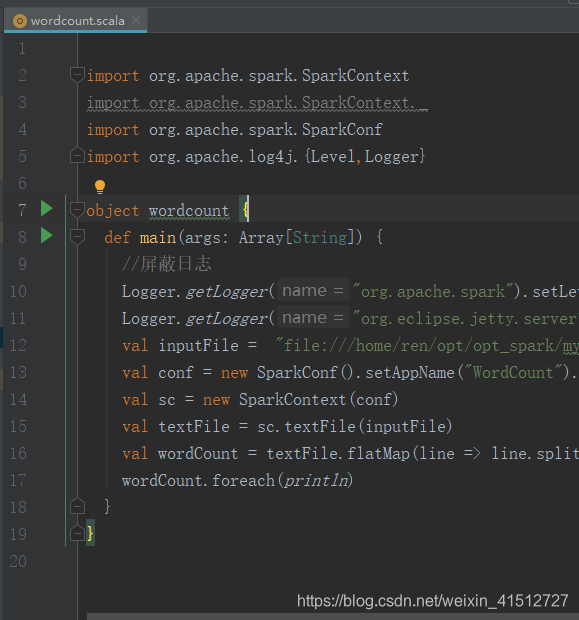The width and height of the screenshot is (579, 620).
Task: Click line number 1 in the gutter
Action: click(22, 48)
